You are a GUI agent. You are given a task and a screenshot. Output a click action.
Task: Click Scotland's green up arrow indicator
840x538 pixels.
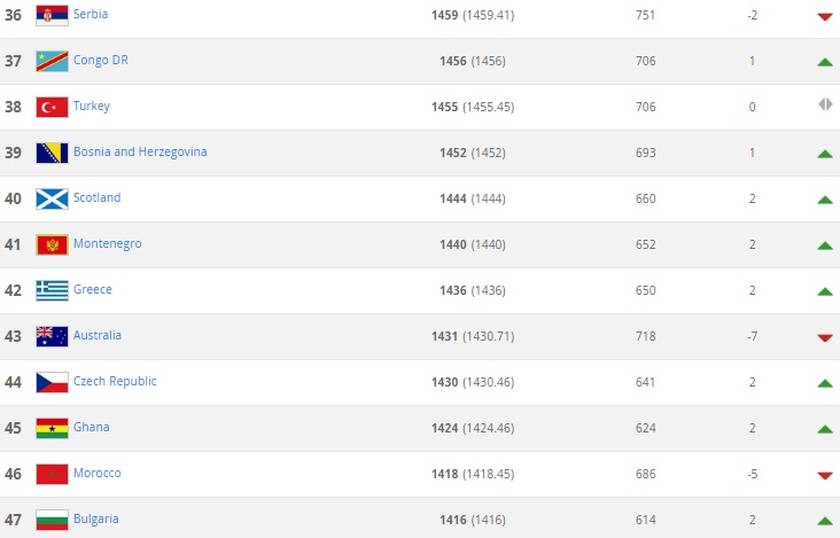(825, 200)
